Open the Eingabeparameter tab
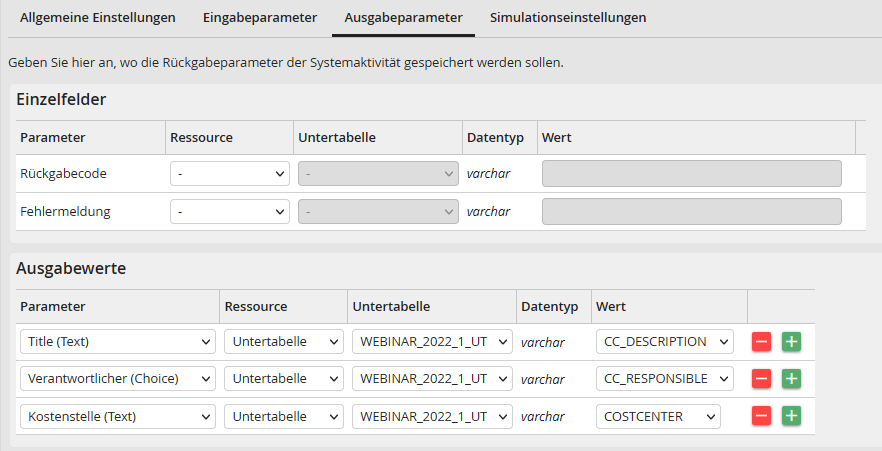This screenshot has height=451, width=882. coord(260,18)
